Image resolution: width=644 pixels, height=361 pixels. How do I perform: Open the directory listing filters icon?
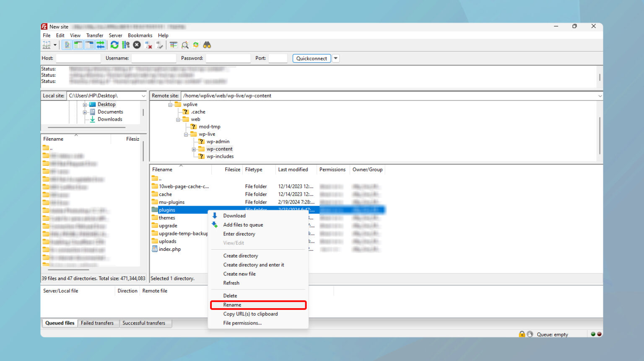[x=174, y=45]
